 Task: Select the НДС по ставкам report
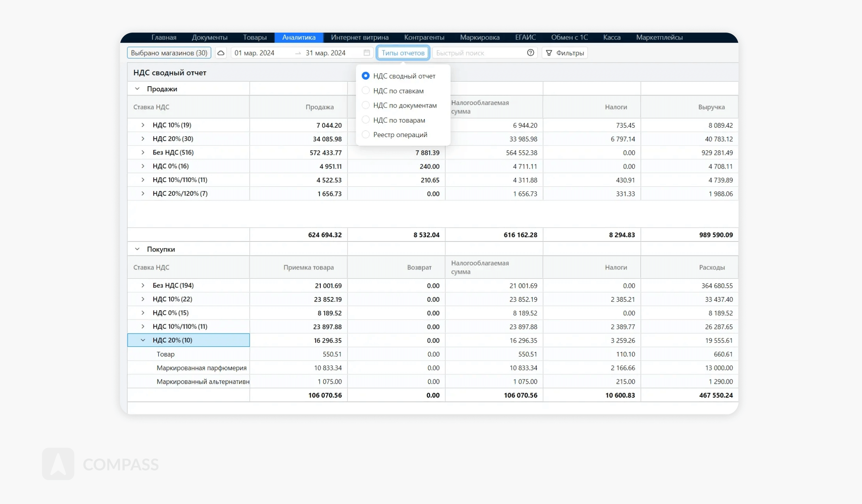point(365,90)
